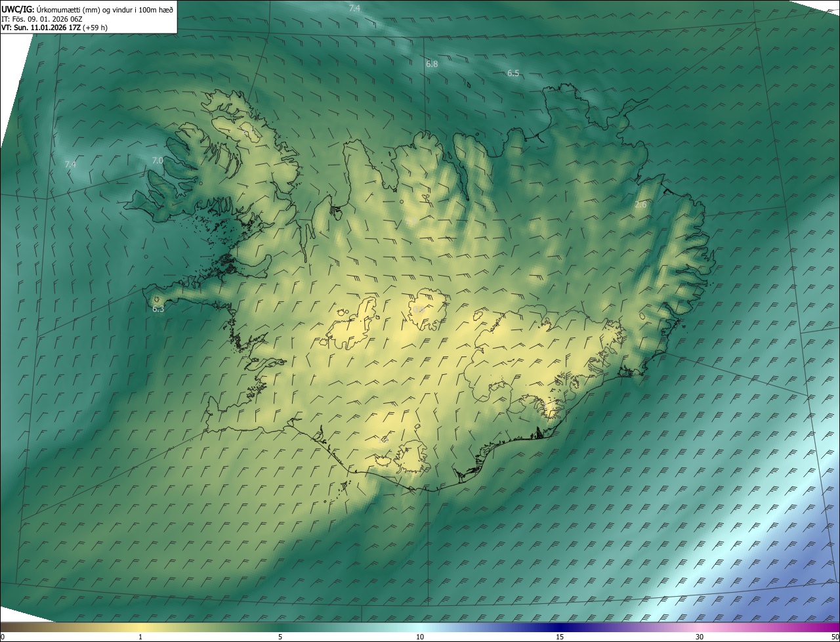Click the 5 tick on the color scale
The width and height of the screenshot is (840, 642).
tap(280, 637)
